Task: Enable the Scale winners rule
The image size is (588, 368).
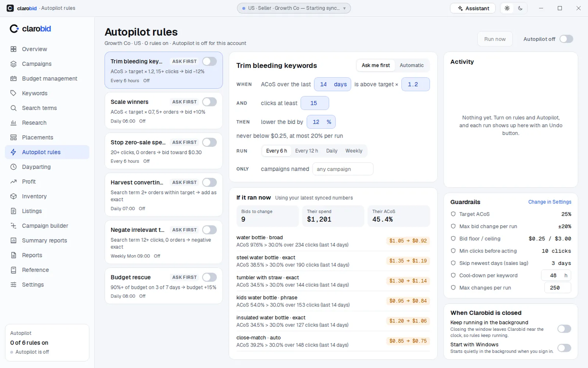Action: click(209, 102)
